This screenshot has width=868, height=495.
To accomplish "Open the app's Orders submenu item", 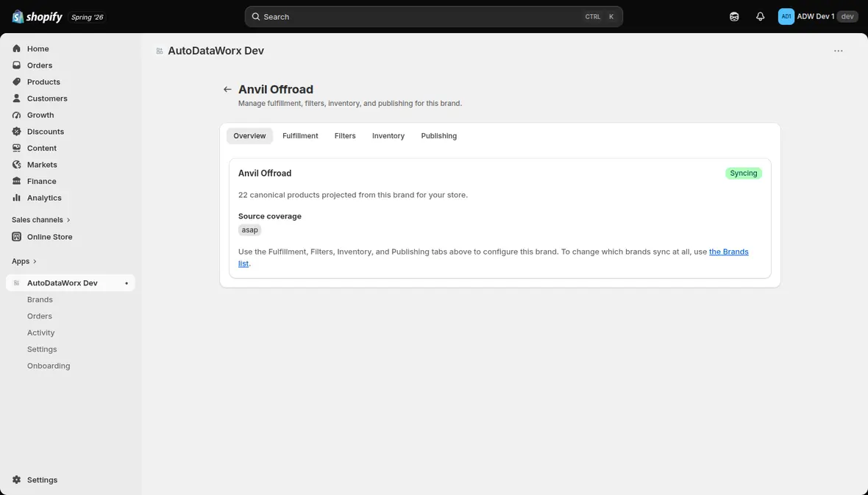I will (39, 316).
